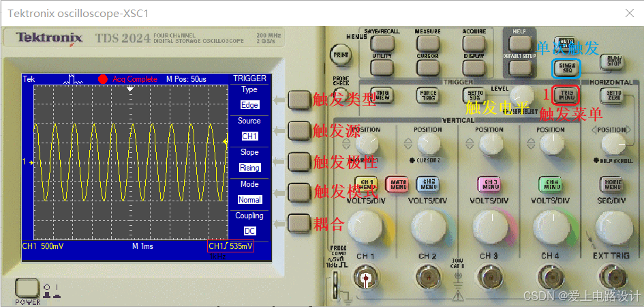Click the HELP button

[x=520, y=43]
